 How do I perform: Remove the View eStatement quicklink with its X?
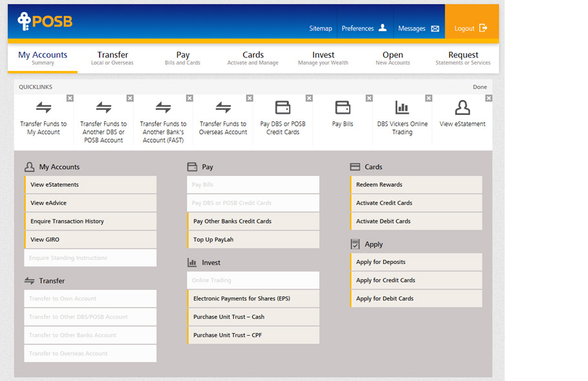(488, 98)
